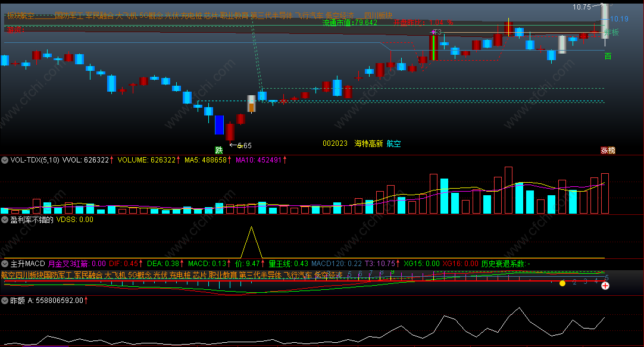Image resolution: width=644 pixels, height=347 pixels.
Task: Click the cyan 航空 sector label next to 海特高新
Action: coord(394,143)
